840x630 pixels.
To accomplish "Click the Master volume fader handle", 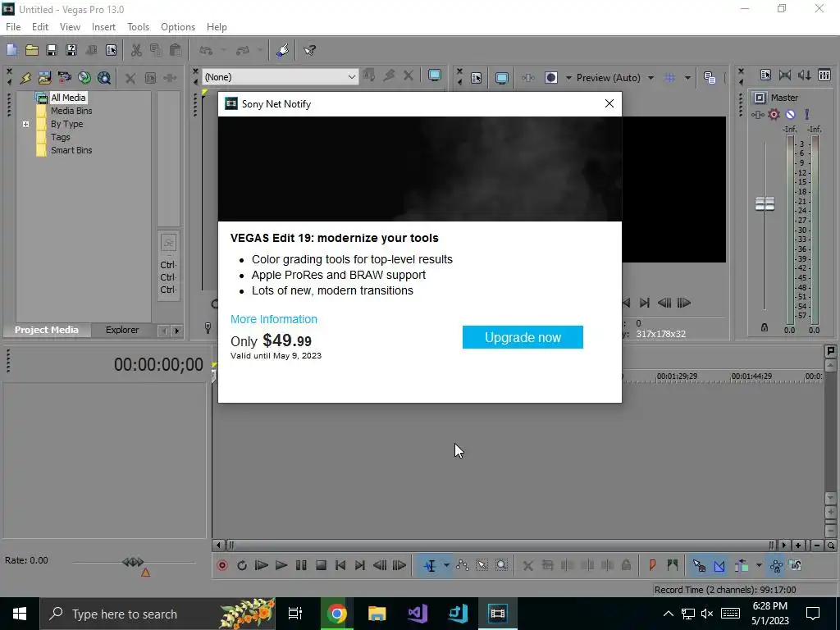I will [x=765, y=203].
